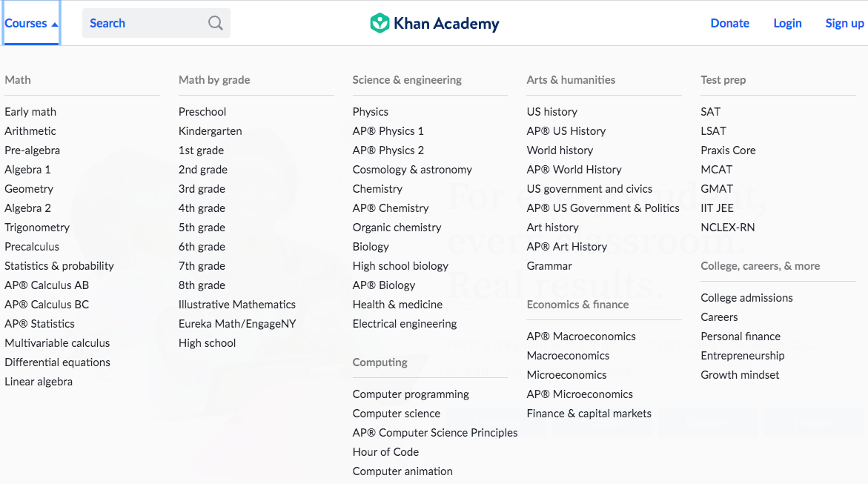Open the Donate page

(x=729, y=23)
